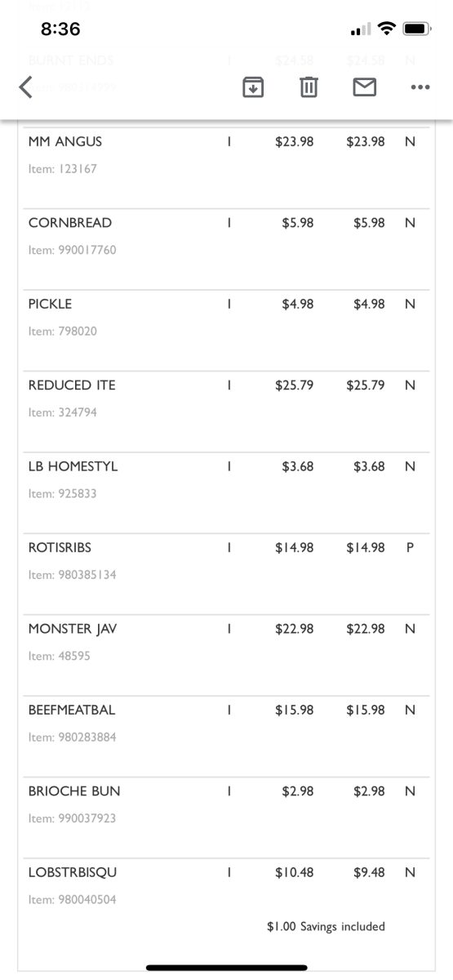Tap the back arrow icon
453x980 pixels.
click(x=26, y=87)
